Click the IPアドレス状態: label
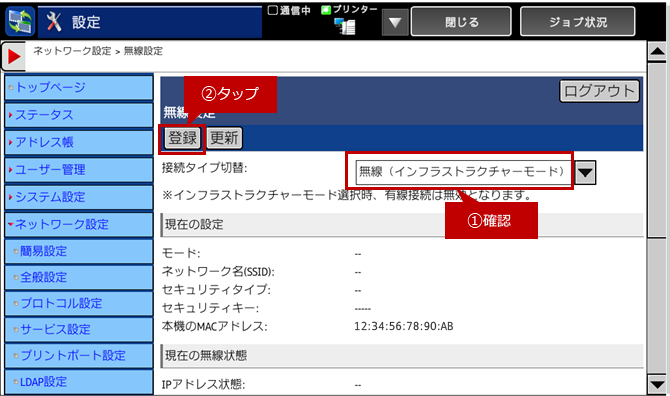Viewport: 670px width, 396px height. coord(203,384)
